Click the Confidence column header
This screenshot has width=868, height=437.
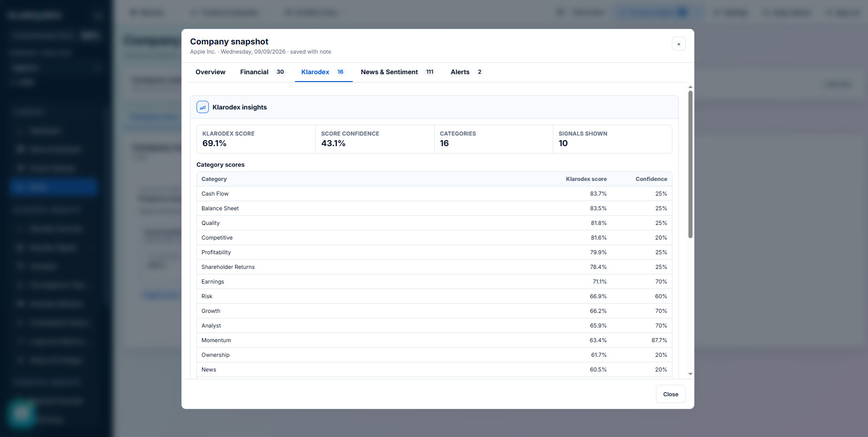pyautogui.click(x=651, y=179)
